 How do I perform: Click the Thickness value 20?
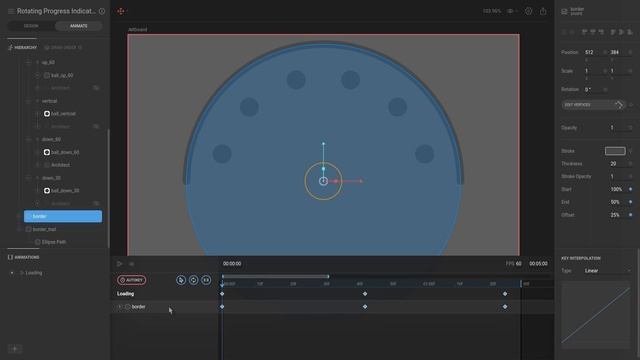pos(613,164)
